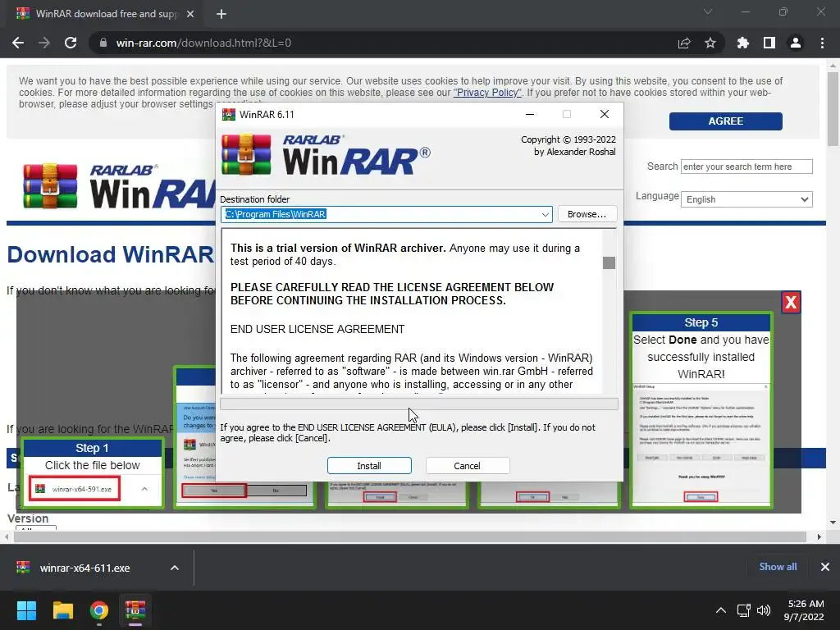Open the Chrome extensions puzzle icon
Image resolution: width=840 pixels, height=630 pixels.
[742, 43]
